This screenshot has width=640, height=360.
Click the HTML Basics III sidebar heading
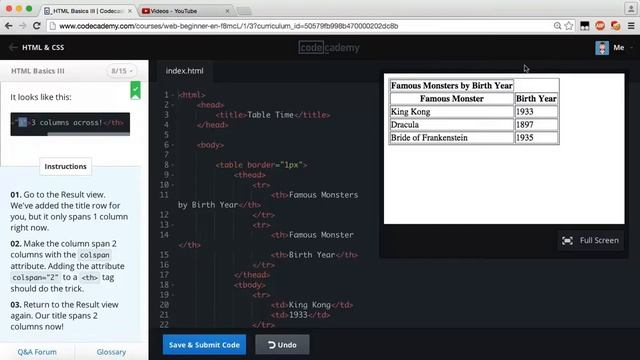pyautogui.click(x=38, y=71)
